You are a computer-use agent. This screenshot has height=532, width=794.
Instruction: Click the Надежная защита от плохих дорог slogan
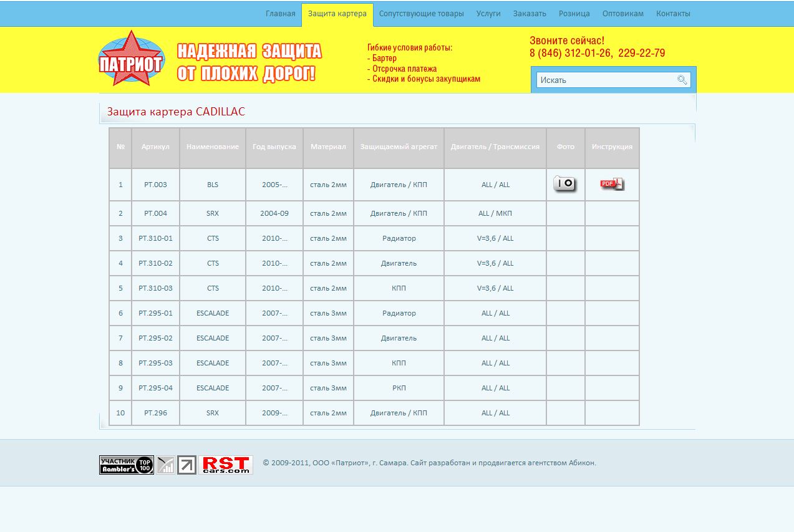point(249,62)
